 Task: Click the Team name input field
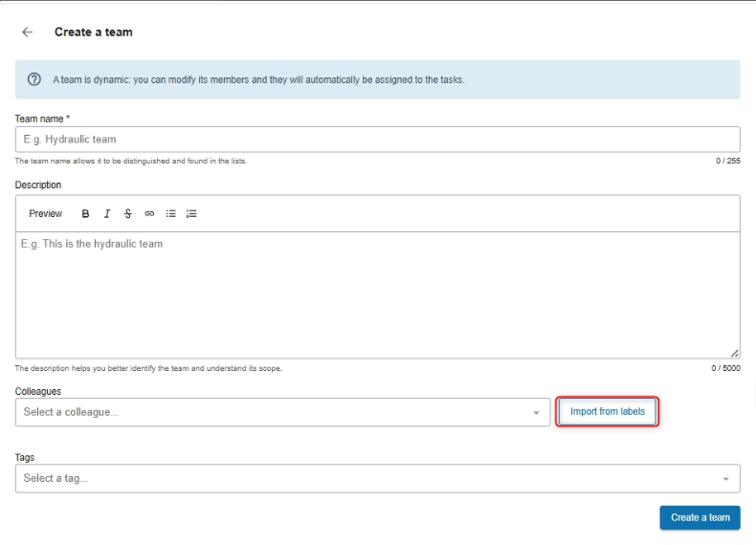click(x=377, y=140)
